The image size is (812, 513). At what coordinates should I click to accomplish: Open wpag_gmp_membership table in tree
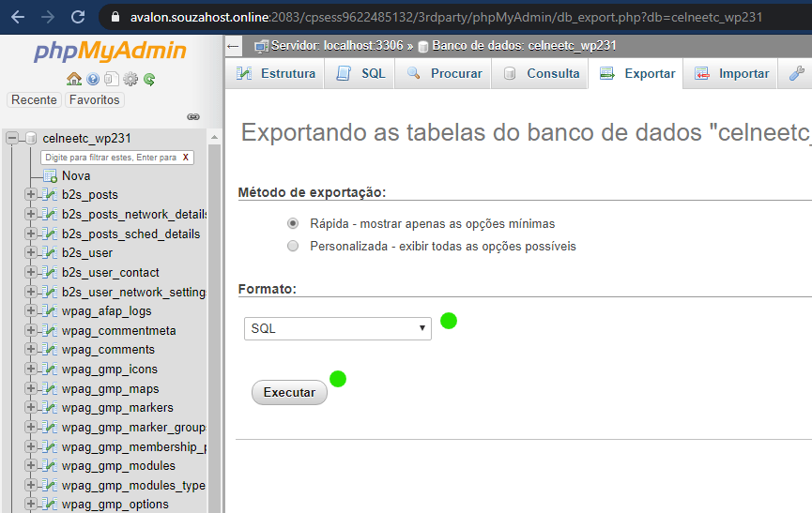[x=134, y=446]
